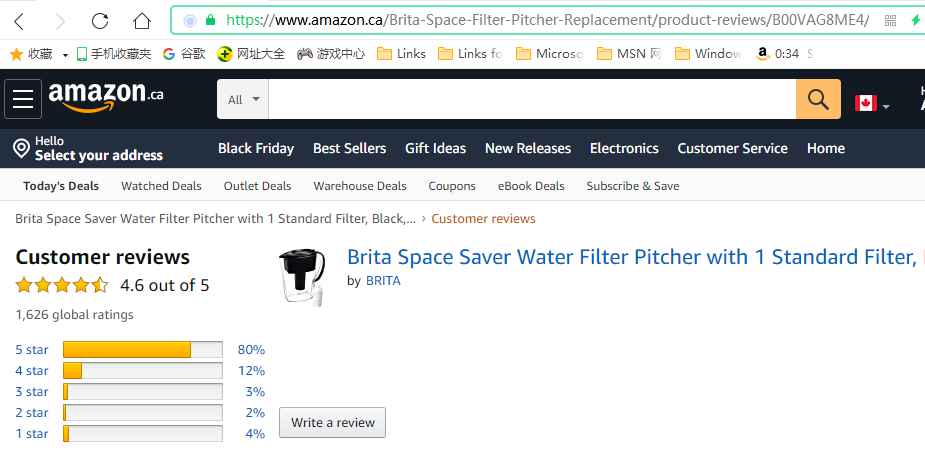Click inside the Amazon search field
The width and height of the screenshot is (925, 451).
[532, 99]
